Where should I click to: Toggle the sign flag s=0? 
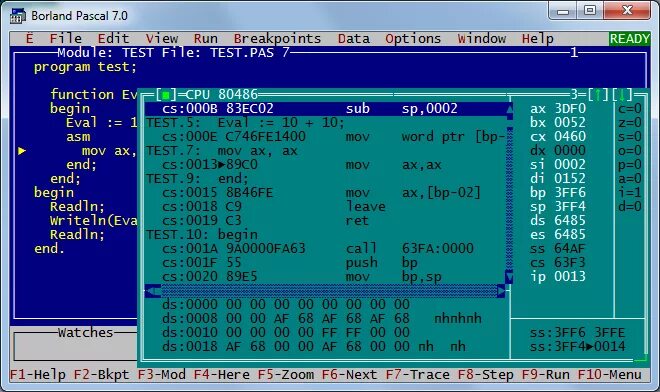point(630,137)
